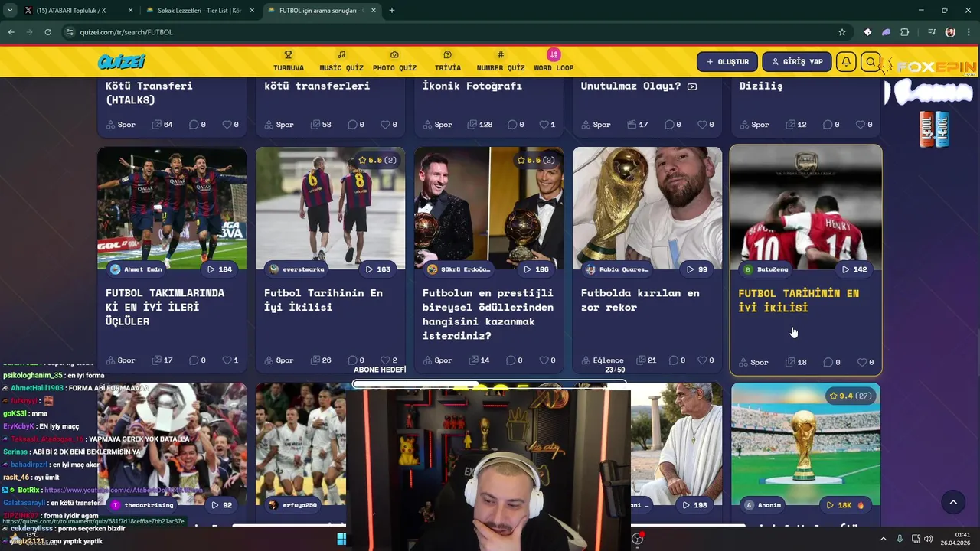Bookmark this page with the star
980x551 pixels.
tap(842, 32)
